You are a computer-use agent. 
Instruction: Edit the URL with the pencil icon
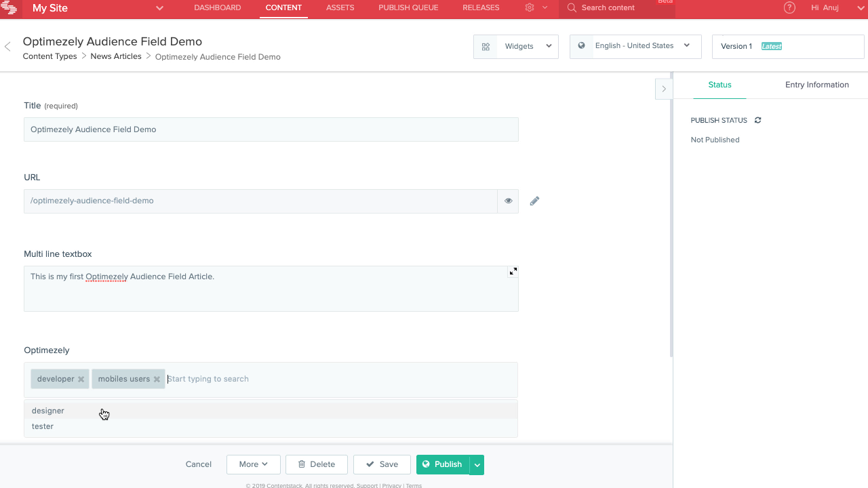[534, 201]
